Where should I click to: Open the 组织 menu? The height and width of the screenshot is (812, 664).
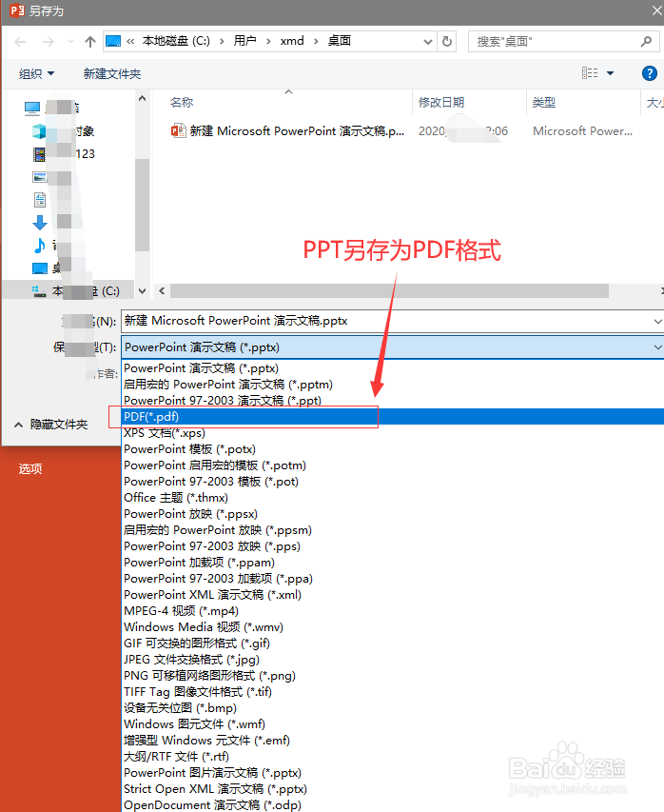(36, 74)
